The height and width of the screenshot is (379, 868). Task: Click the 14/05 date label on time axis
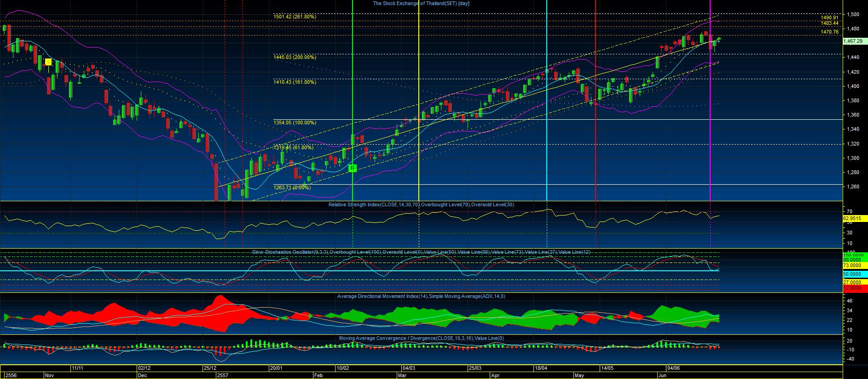(607, 368)
